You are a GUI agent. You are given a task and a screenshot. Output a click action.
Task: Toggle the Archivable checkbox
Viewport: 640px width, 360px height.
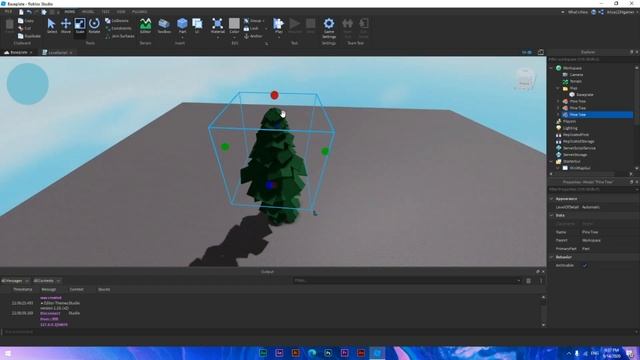[x=584, y=265]
